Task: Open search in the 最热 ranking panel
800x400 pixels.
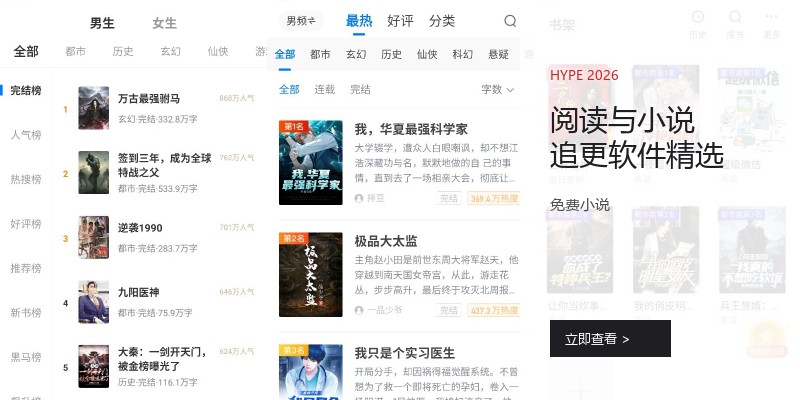Action: coord(510,21)
